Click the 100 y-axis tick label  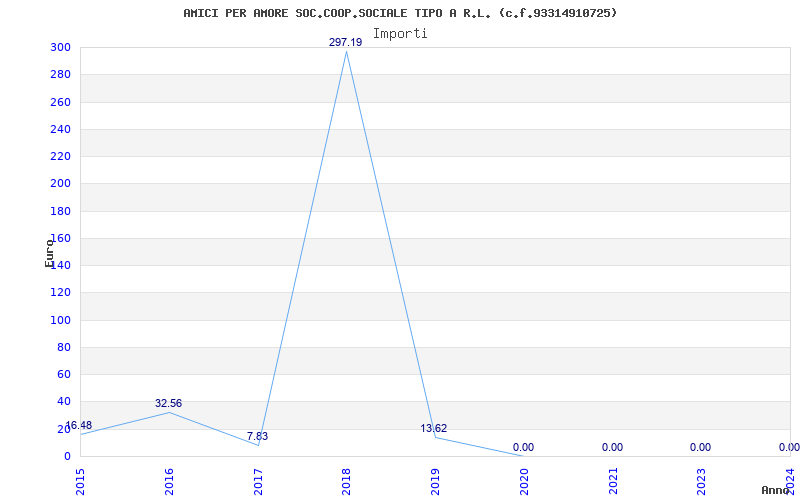click(60, 320)
